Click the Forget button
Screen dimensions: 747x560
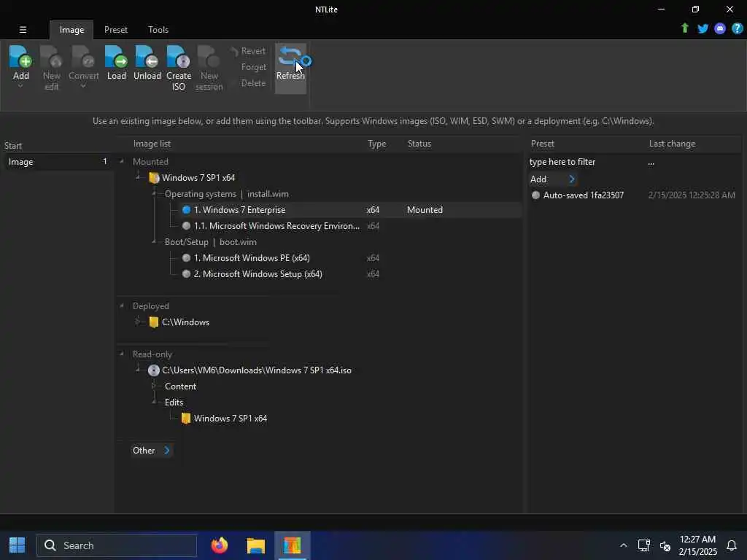click(x=253, y=67)
